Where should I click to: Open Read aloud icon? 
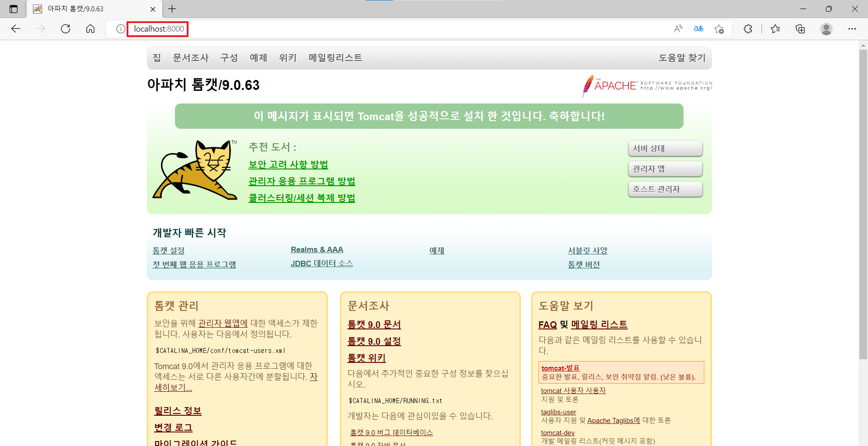click(678, 29)
